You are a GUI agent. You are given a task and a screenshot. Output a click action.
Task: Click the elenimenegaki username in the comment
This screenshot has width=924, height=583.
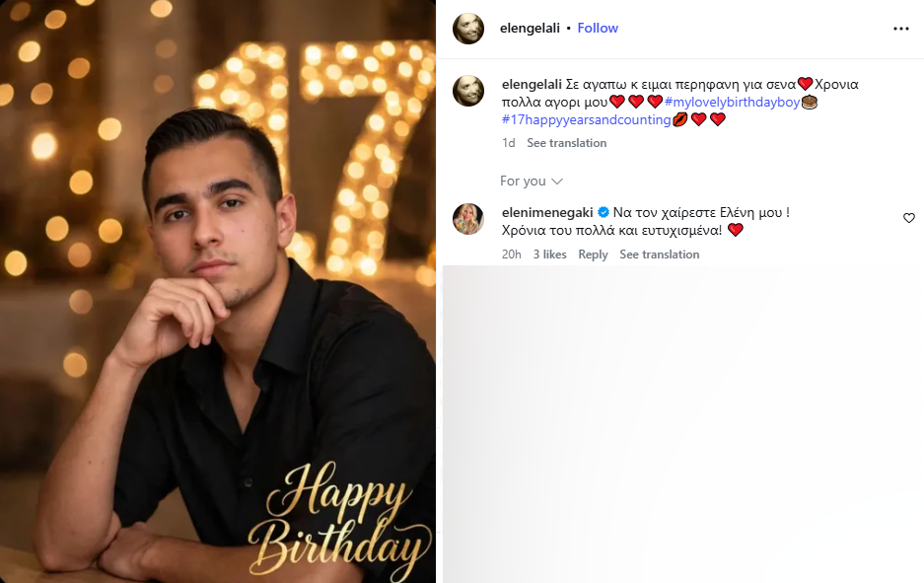click(x=547, y=212)
